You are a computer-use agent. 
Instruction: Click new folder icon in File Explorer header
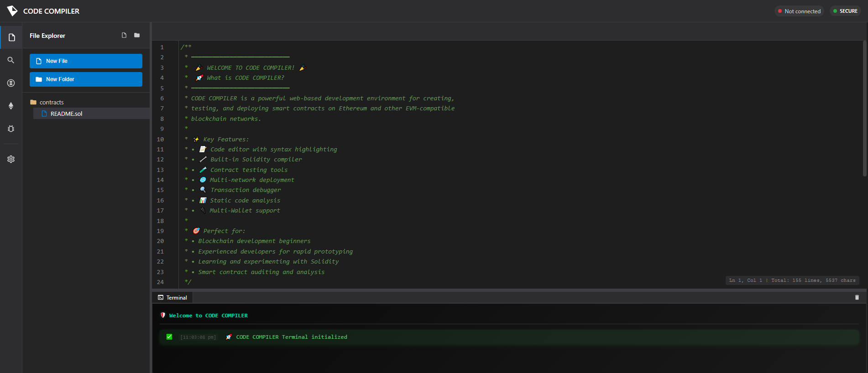137,35
